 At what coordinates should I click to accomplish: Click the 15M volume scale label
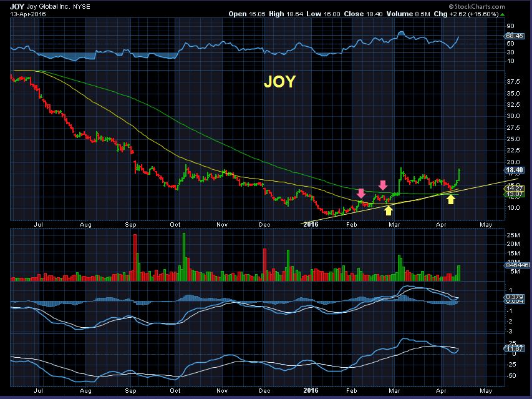click(513, 254)
